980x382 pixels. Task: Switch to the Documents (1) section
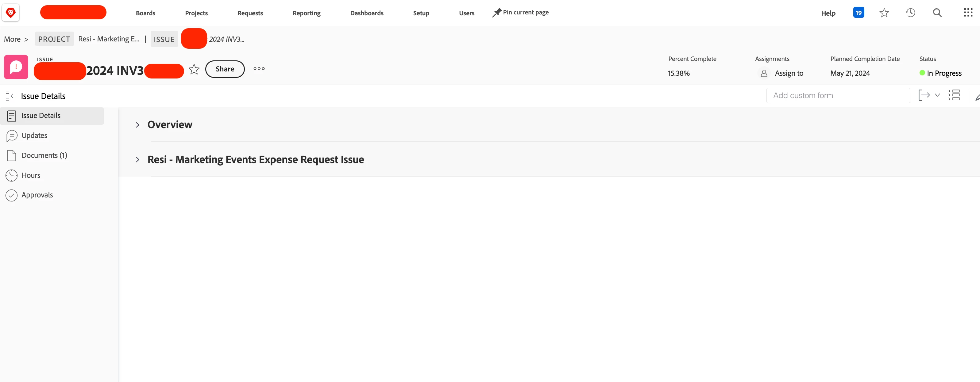(x=44, y=155)
